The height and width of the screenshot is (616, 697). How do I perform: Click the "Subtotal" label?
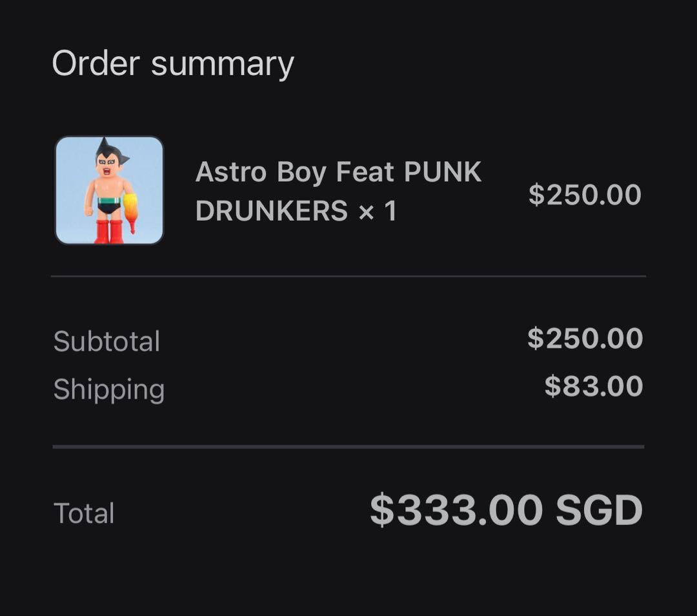[106, 341]
